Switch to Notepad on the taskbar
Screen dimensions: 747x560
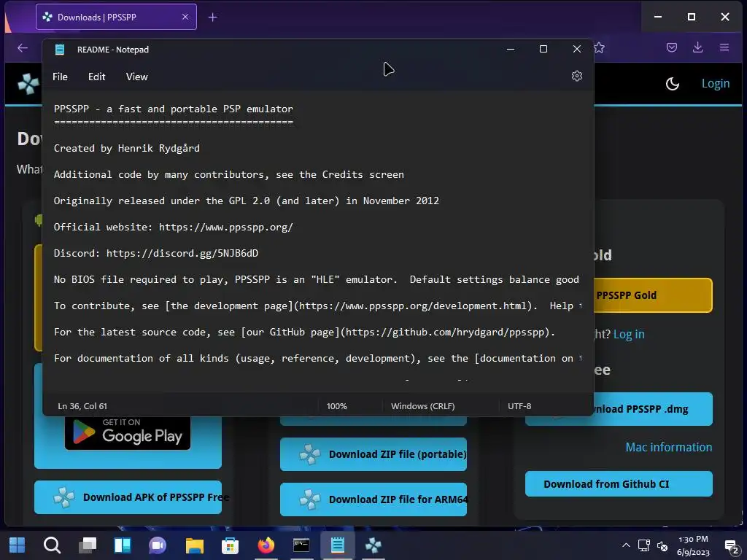(x=337, y=545)
